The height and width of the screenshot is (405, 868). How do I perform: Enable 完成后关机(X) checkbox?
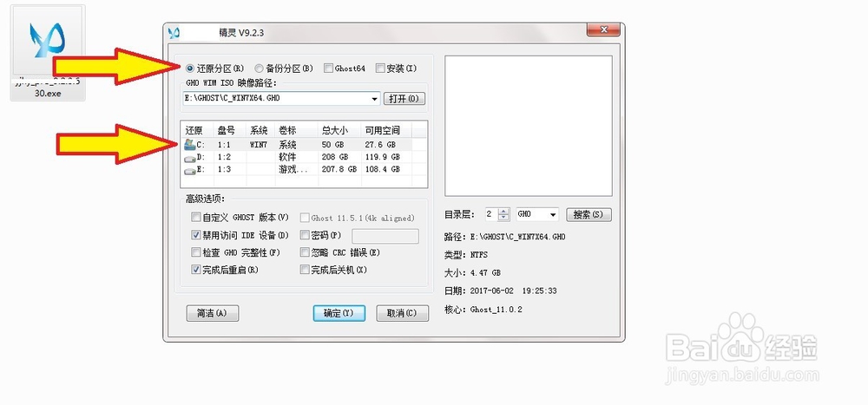(305, 270)
